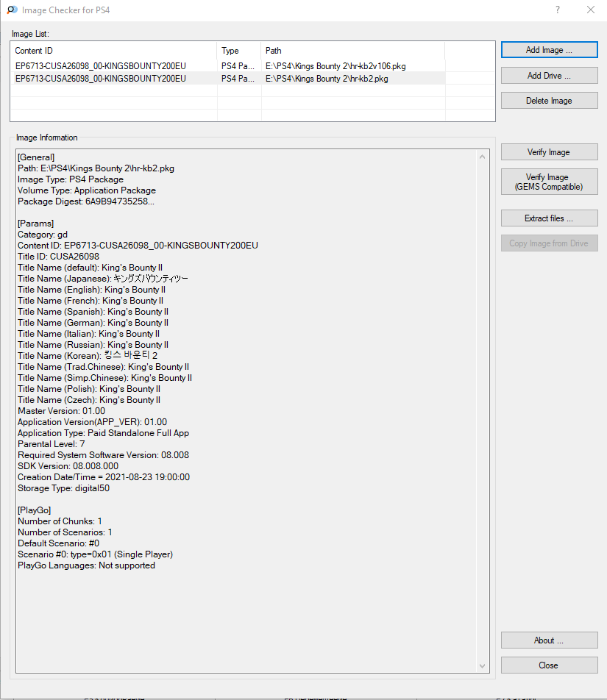Close window using title bar X
Viewport: 607px width, 700px height.
click(591, 10)
